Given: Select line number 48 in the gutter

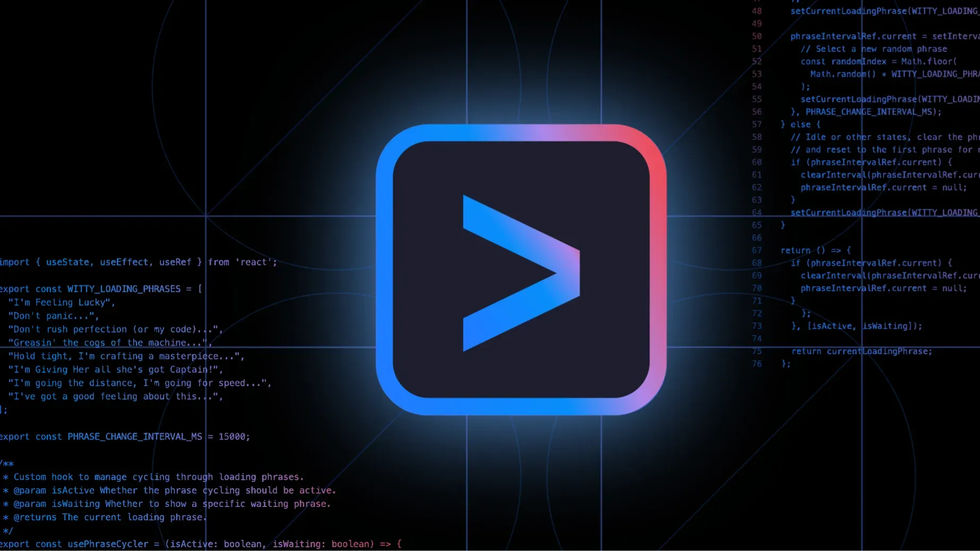Looking at the screenshot, I should pyautogui.click(x=757, y=11).
